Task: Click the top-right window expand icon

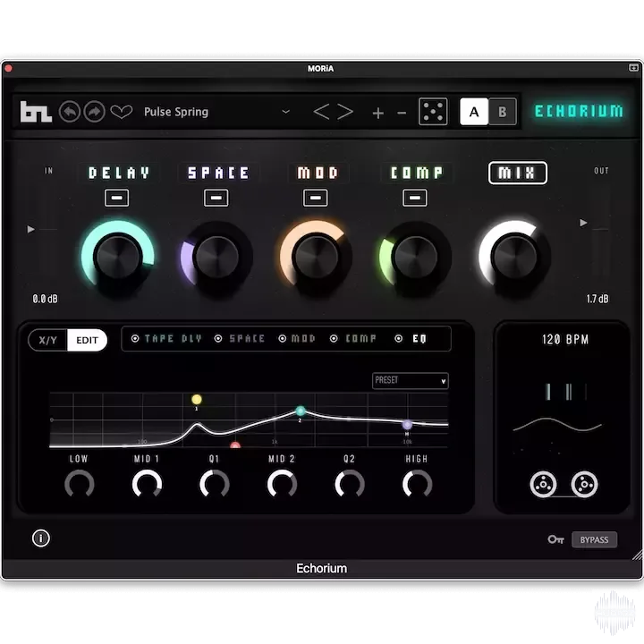Action: coord(633,68)
